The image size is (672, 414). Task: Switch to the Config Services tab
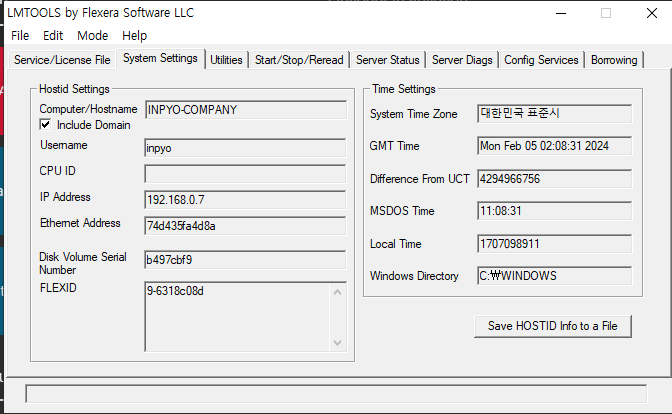[x=541, y=60]
